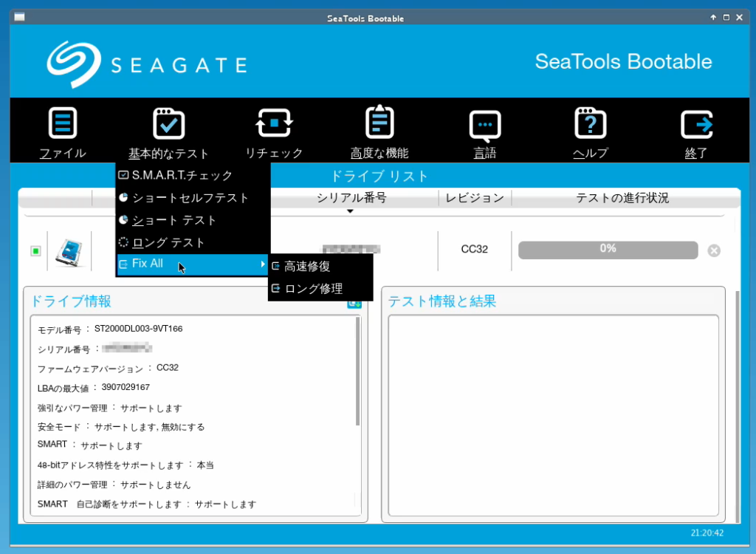This screenshot has width=756, height=554.
Task: Click 無効にする next to 安全モード
Action: point(184,426)
